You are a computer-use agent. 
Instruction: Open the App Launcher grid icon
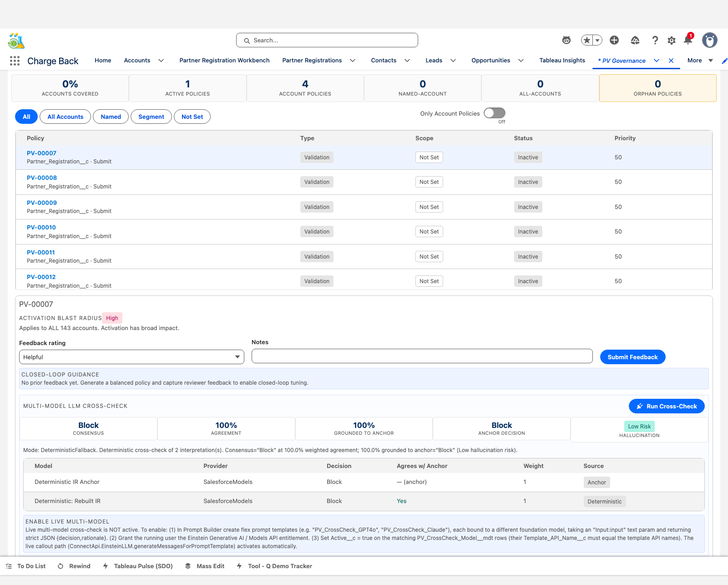(15, 61)
